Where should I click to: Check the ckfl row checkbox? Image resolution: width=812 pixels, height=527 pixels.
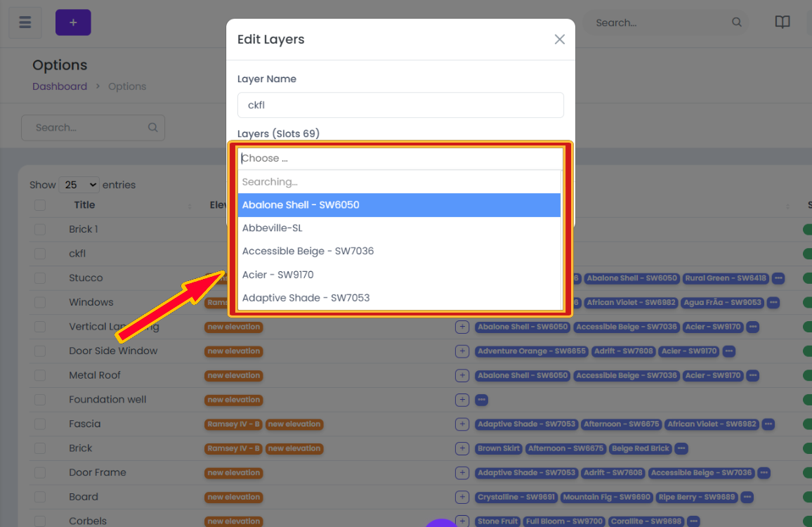click(x=40, y=254)
